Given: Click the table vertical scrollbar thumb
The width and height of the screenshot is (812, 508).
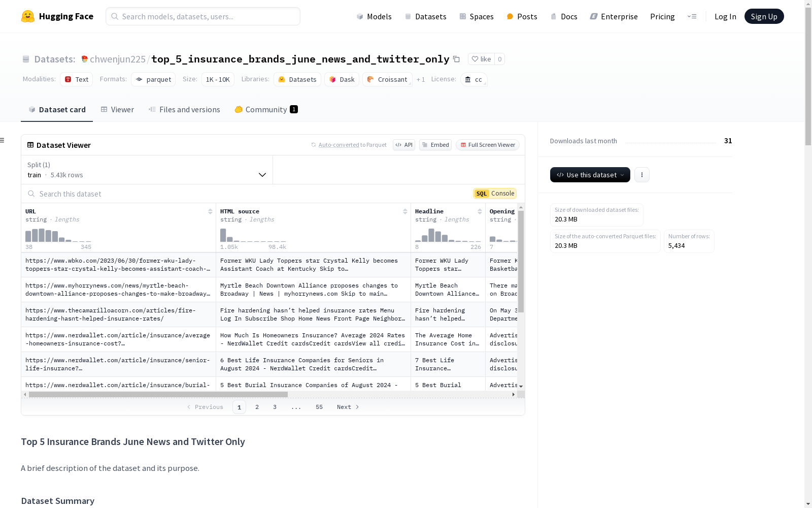Looking at the screenshot, I should [521, 262].
